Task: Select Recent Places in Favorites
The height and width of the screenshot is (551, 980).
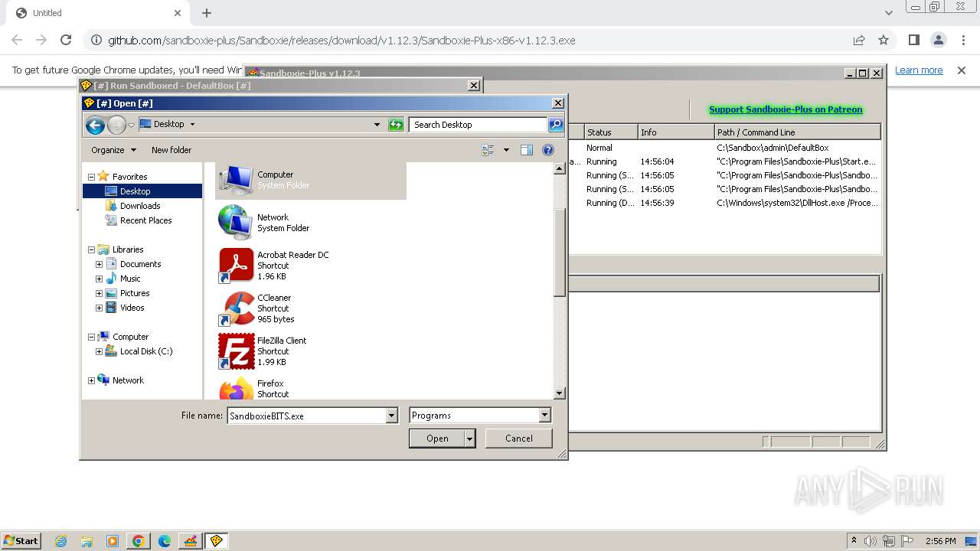Action: click(139, 220)
